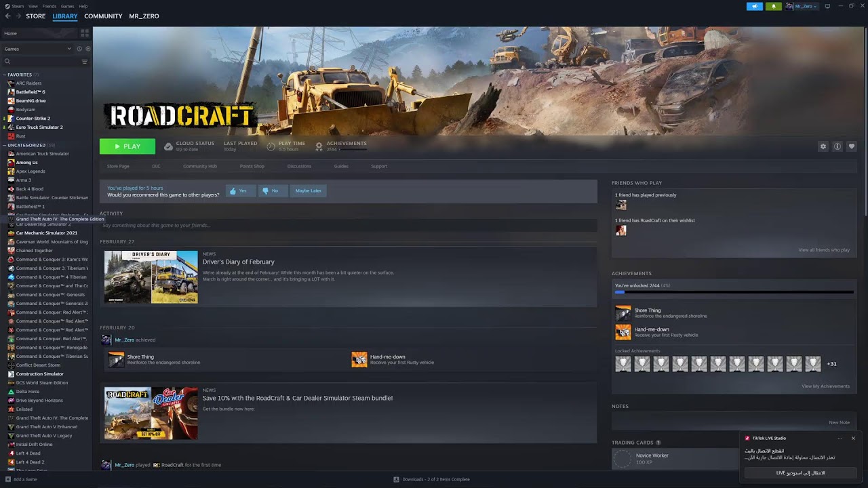
Task: Open RoadCraft game info icon
Action: click(x=837, y=146)
